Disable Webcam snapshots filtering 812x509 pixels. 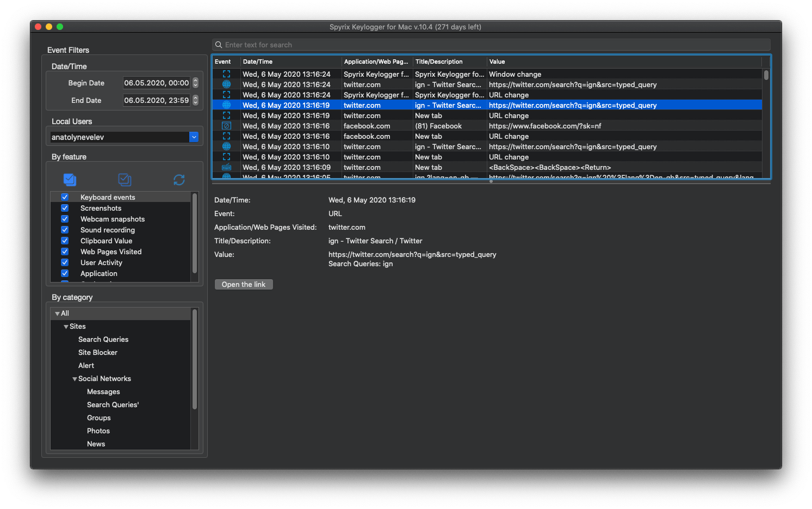(x=65, y=219)
